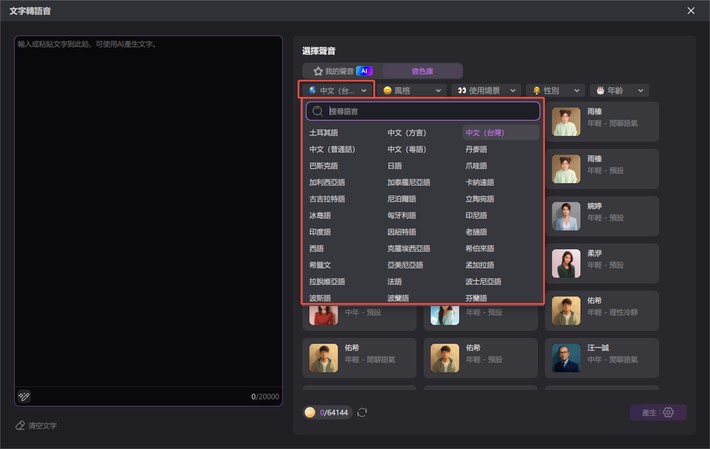Viewport: 710px width, 449px height.
Task: Select the 柔淨 voice avatar
Action: [566, 263]
